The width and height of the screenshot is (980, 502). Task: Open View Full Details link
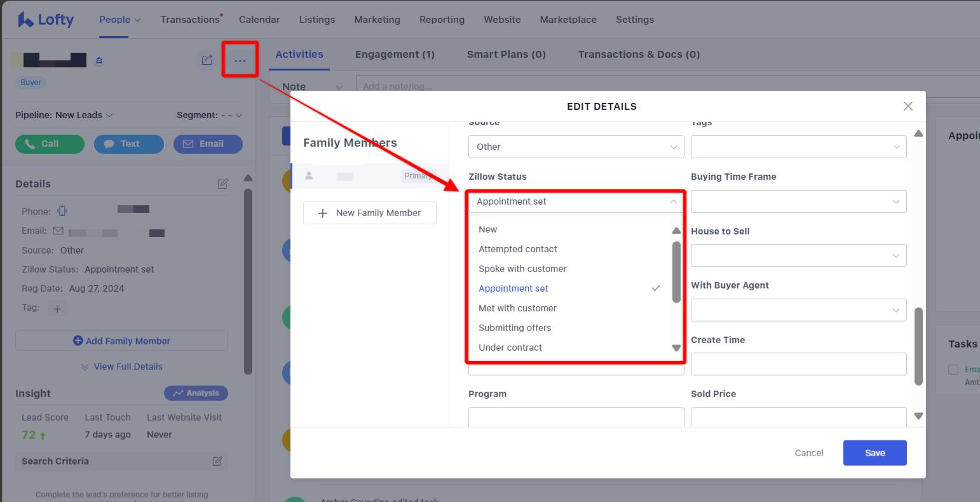(x=121, y=367)
